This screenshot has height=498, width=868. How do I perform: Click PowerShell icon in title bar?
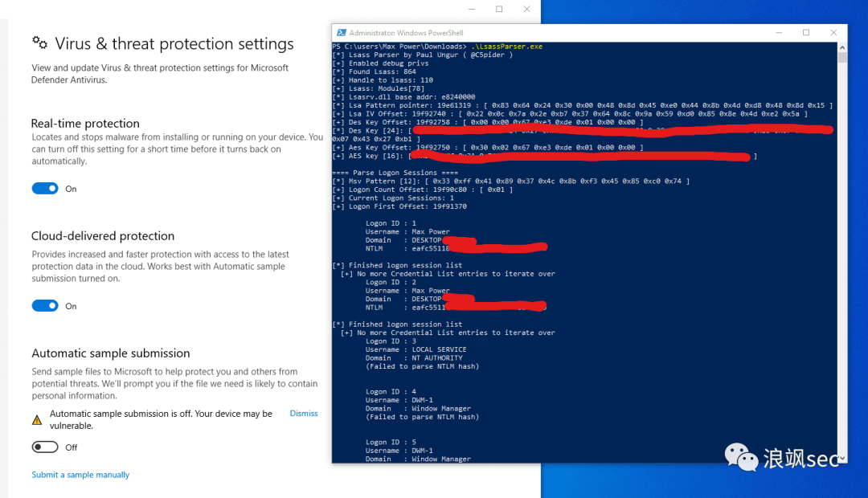click(342, 33)
